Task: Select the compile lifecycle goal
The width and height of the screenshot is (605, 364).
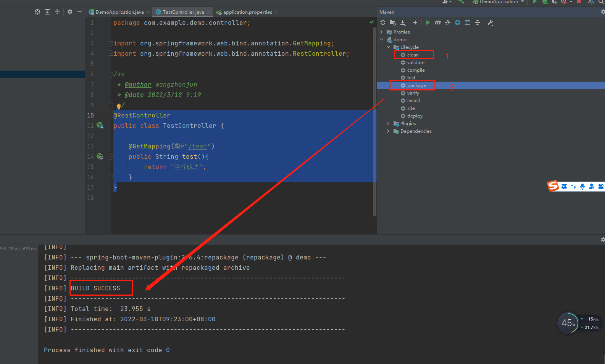Action: [x=416, y=70]
